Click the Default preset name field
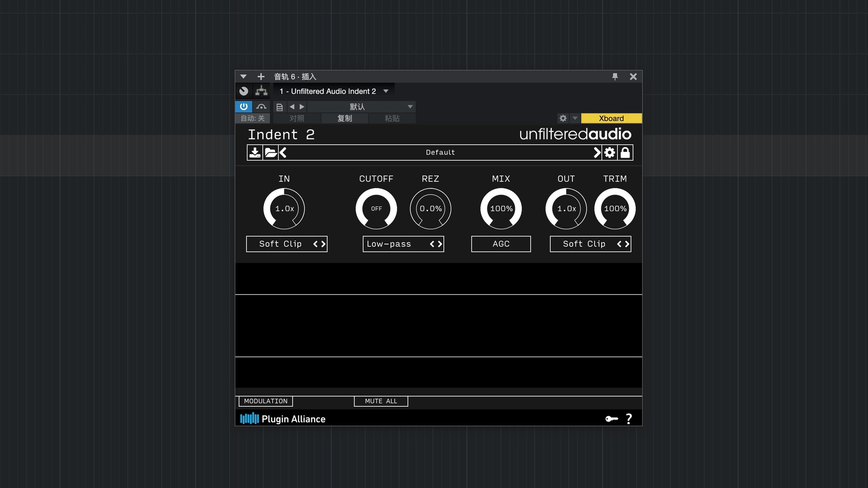 point(440,153)
